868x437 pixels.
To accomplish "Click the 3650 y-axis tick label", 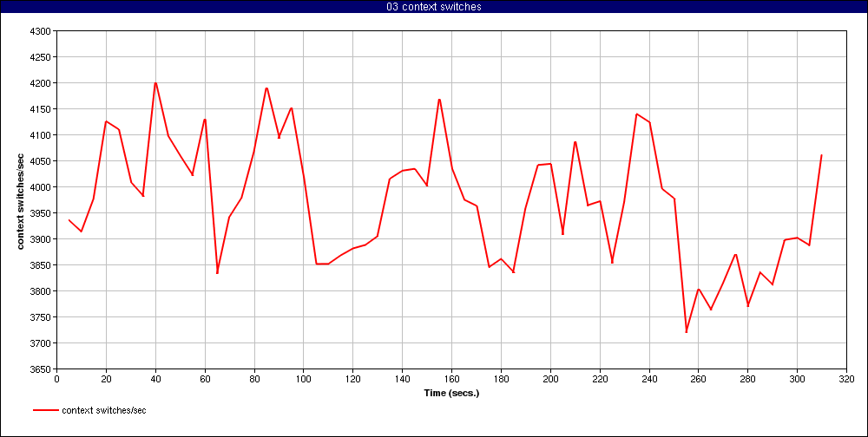I will click(42, 369).
